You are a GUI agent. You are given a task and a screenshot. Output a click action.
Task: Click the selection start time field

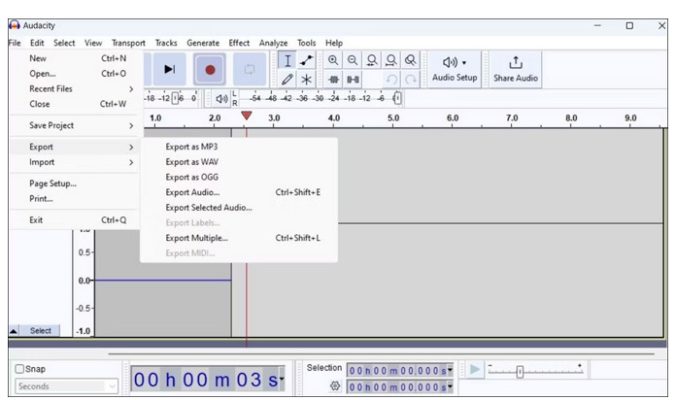click(x=400, y=371)
